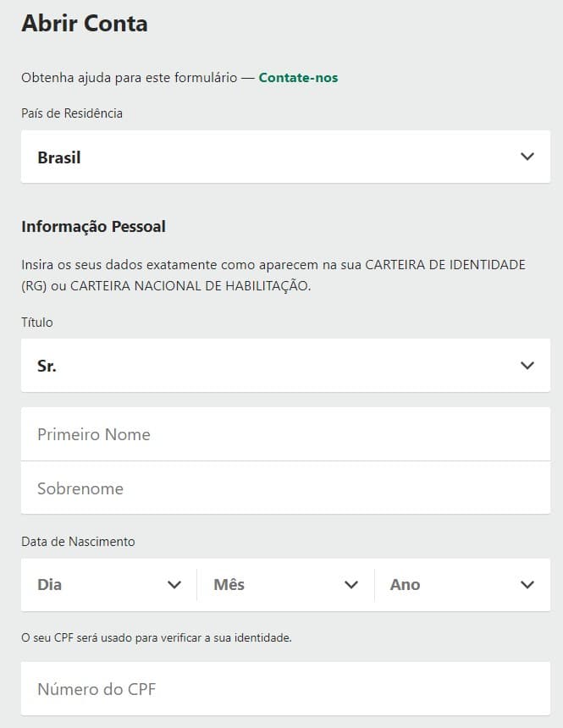Click the chevron arrow beside Sr.
Viewport: 563px width, 728px height.
point(527,366)
